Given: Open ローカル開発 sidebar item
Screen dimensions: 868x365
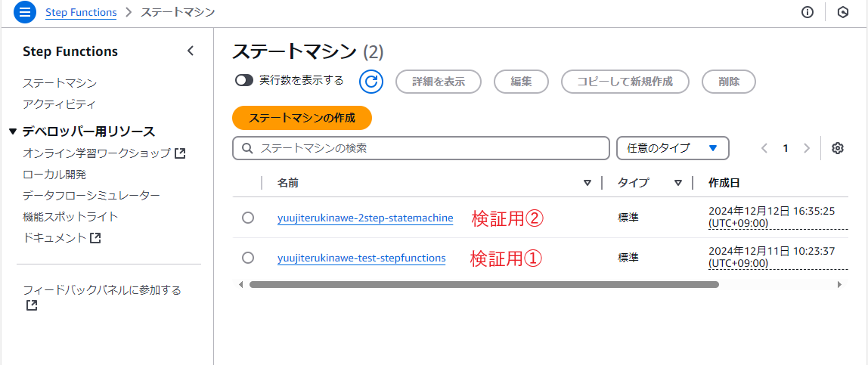Looking at the screenshot, I should point(54,175).
